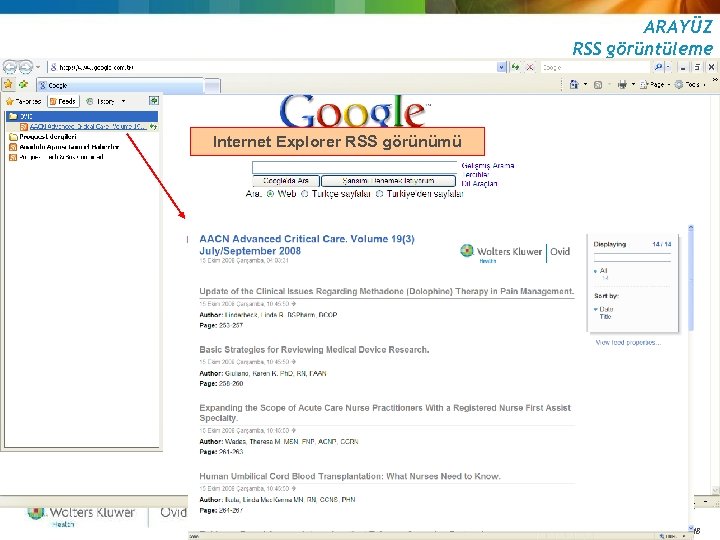The width and height of the screenshot is (720, 540).
Task: Open Human Umbilical Cord Blood Transplantation article
Action: [x=350, y=476]
